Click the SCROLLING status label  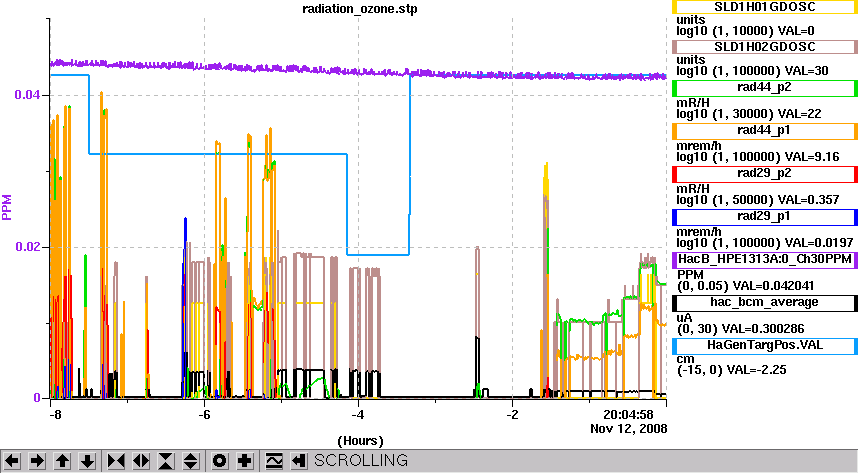tap(361, 460)
